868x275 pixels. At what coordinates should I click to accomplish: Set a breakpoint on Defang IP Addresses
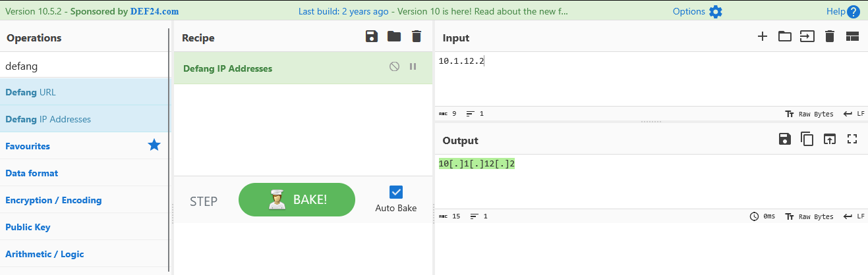click(413, 66)
